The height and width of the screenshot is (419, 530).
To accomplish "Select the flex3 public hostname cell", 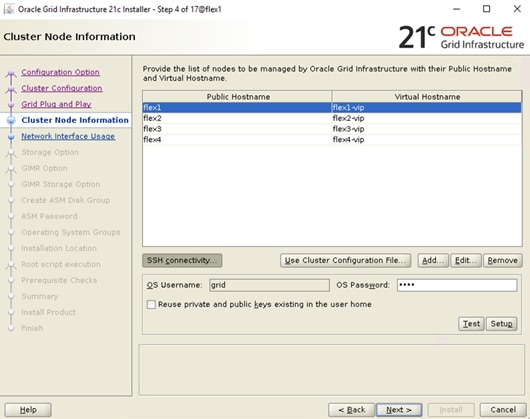I will point(237,129).
